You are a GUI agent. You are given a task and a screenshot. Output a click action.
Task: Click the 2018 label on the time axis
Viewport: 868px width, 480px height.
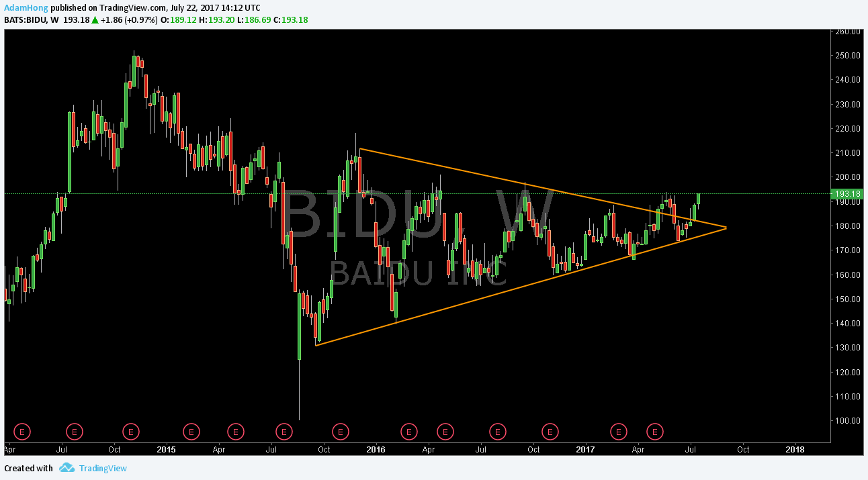795,448
